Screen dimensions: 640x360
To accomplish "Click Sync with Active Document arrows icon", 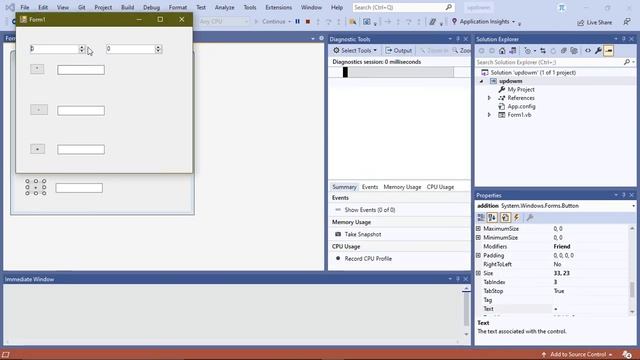I will tap(543, 51).
